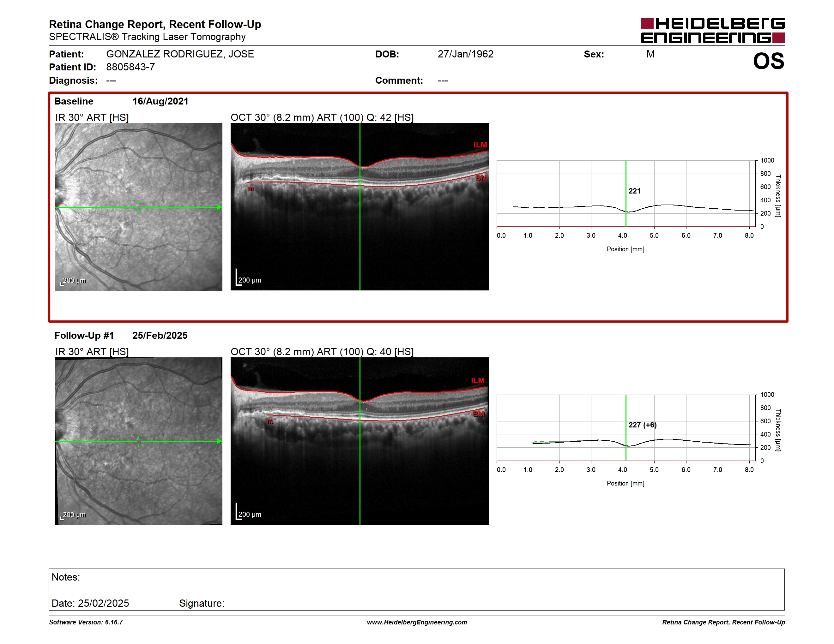Click the Retina Change Report, Recent Follow-Up title

[155, 24]
